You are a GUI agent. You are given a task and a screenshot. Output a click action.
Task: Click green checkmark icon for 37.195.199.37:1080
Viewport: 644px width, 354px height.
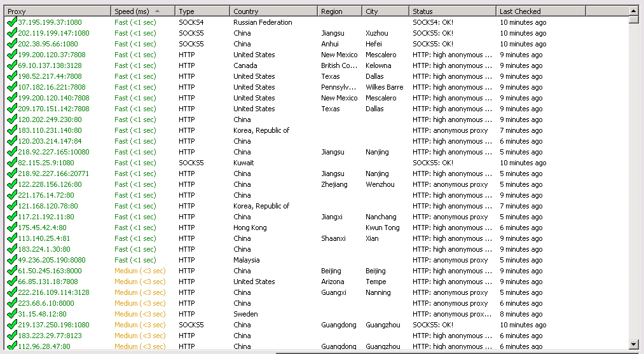click(12, 22)
